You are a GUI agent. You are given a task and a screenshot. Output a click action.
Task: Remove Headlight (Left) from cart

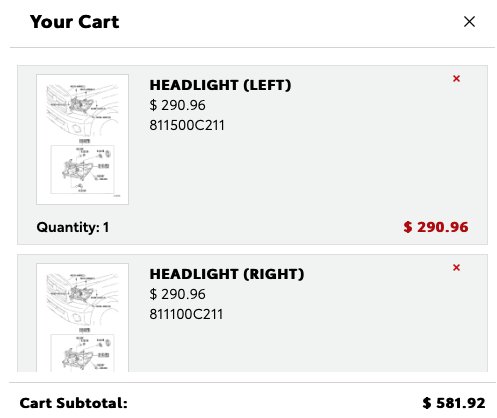456,79
